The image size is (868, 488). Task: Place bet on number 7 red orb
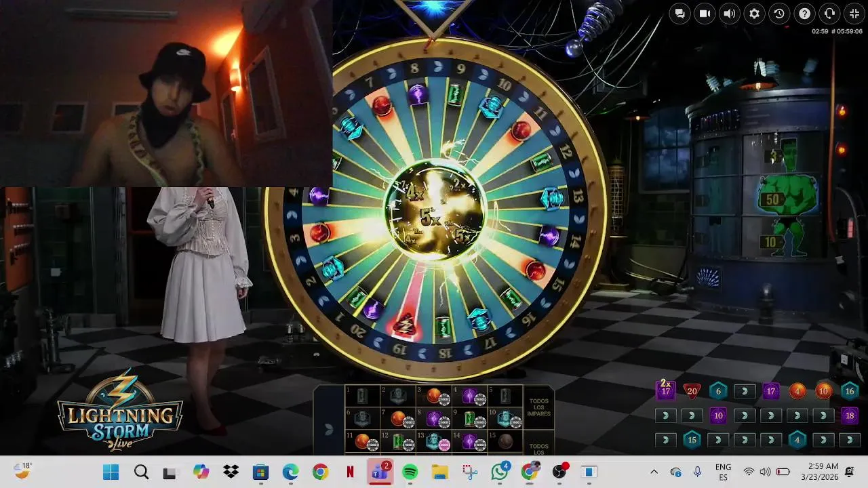398,418
